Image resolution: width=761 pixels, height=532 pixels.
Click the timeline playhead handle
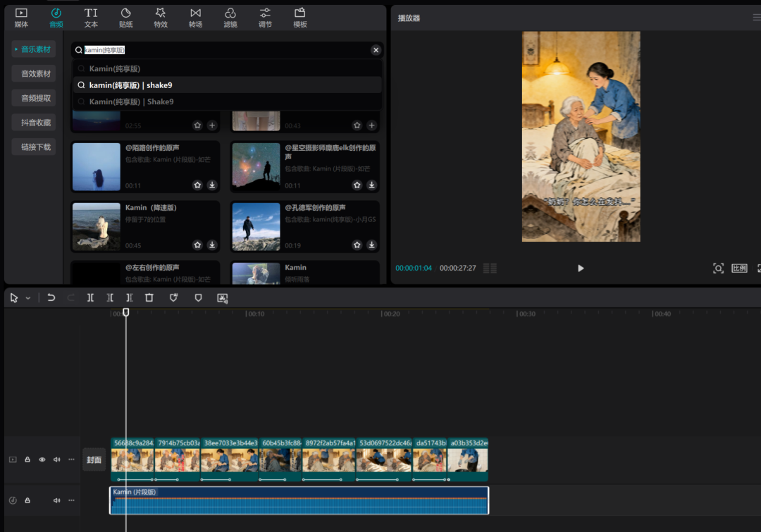tap(125, 312)
